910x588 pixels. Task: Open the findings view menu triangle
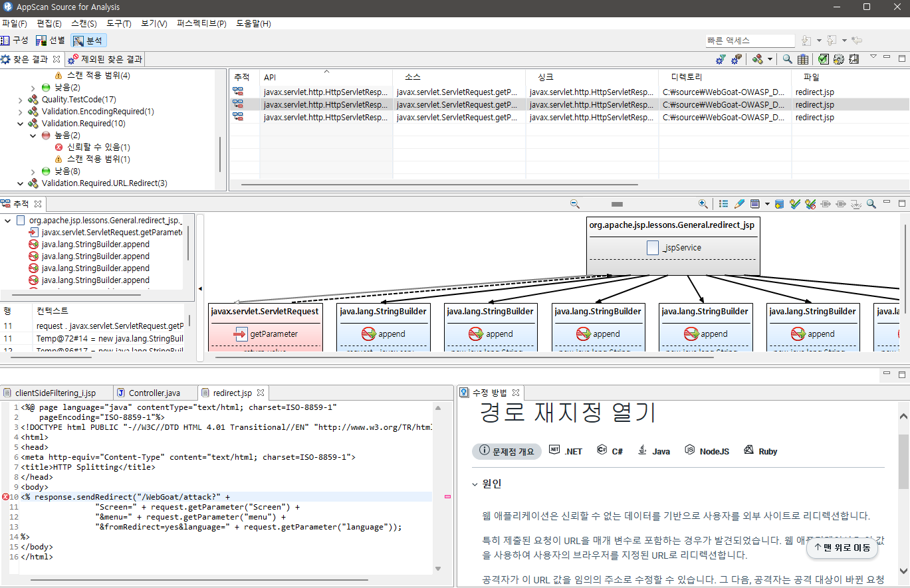pos(874,56)
